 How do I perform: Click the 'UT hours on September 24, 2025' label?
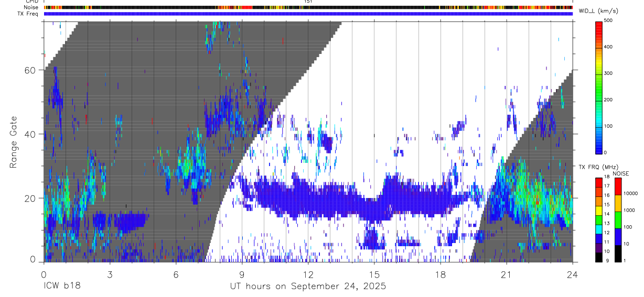click(x=308, y=286)
